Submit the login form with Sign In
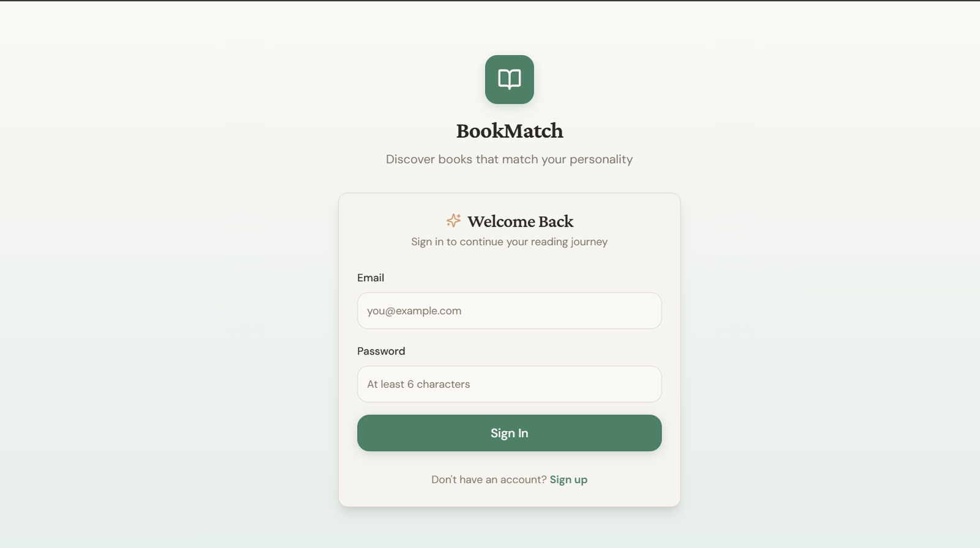 [x=509, y=433]
